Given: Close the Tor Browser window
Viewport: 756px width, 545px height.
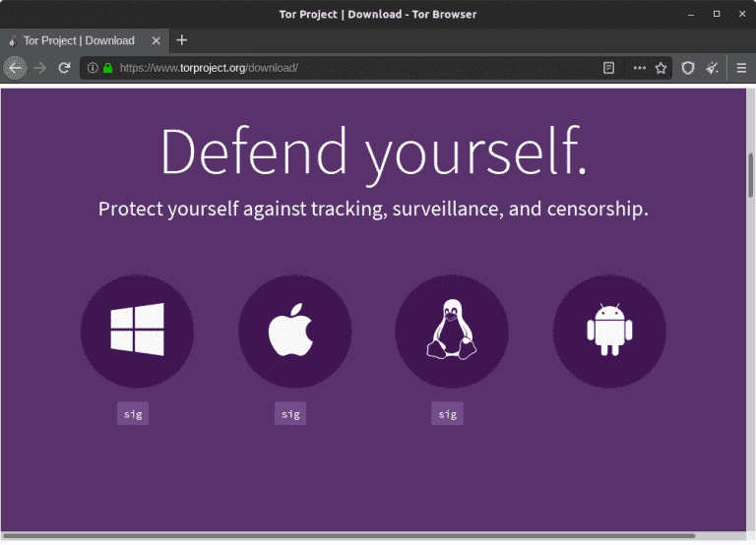Looking at the screenshot, I should 742,14.
